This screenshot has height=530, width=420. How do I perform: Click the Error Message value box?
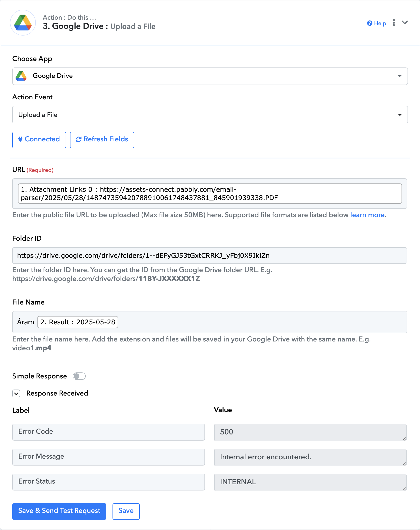tap(310, 457)
